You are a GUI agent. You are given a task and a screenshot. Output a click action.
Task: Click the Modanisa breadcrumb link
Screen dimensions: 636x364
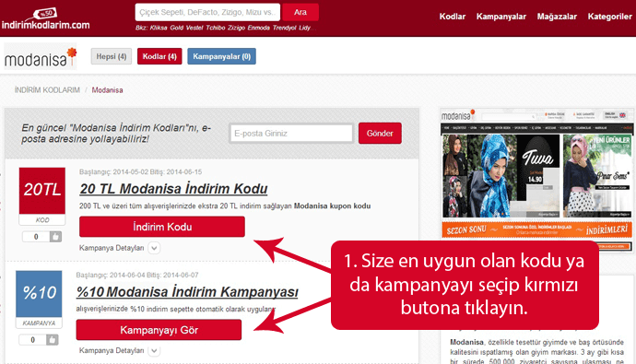pyautogui.click(x=107, y=90)
